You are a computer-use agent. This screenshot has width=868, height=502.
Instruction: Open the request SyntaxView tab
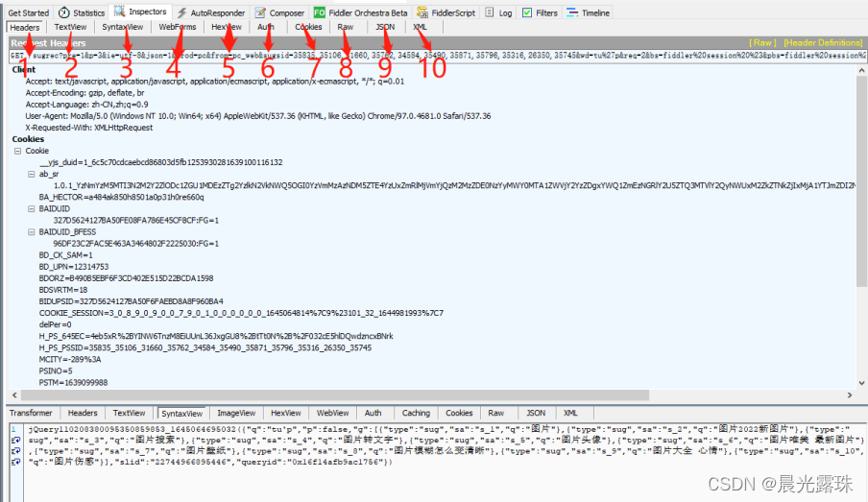122,27
